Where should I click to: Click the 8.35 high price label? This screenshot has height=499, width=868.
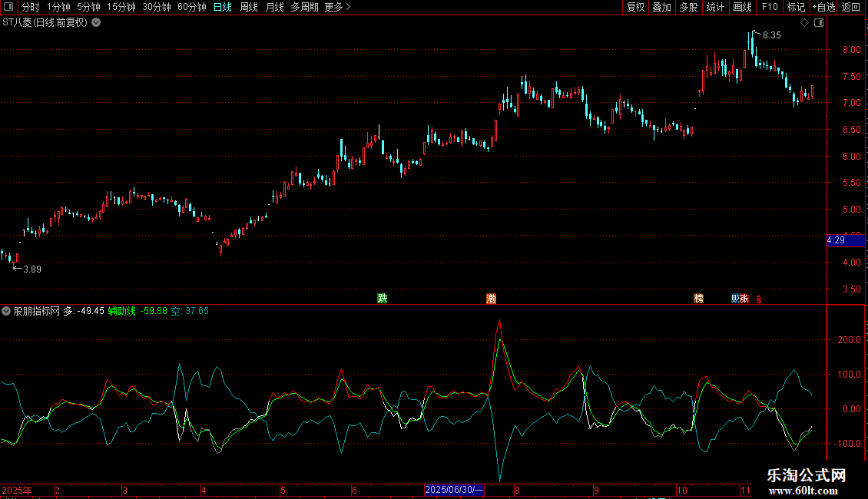[x=772, y=35]
